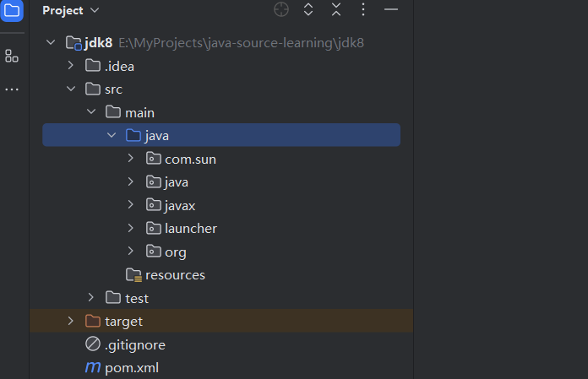
Task: Show more tool windows ellipsis
Action: point(12,89)
